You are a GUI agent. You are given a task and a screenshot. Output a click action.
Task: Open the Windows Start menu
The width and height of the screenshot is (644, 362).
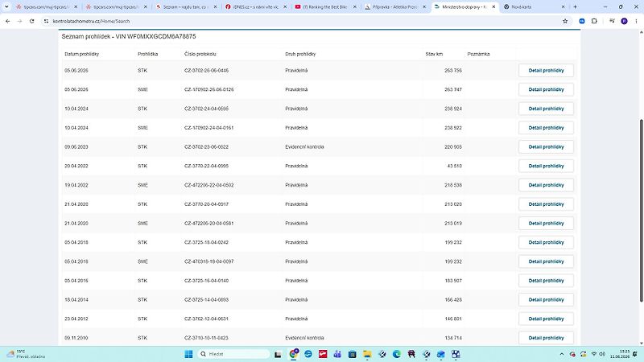(188, 354)
